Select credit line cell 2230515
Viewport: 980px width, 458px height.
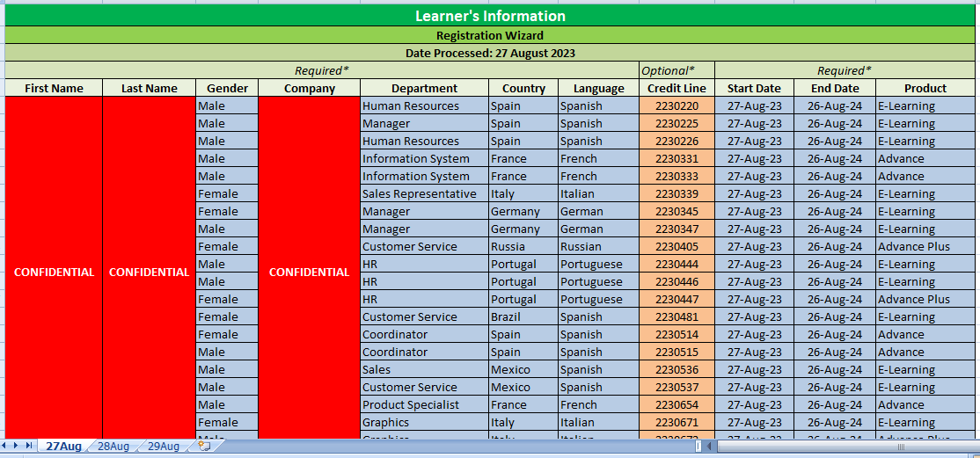click(x=676, y=352)
